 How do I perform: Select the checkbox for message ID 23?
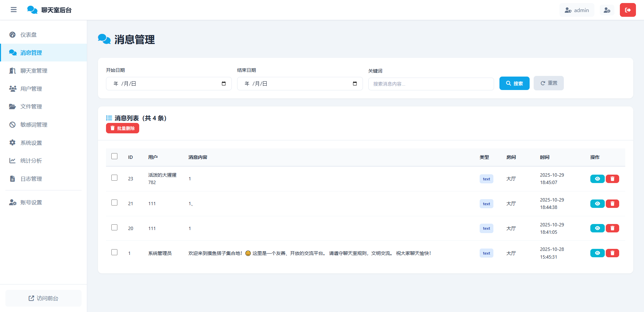114,178
